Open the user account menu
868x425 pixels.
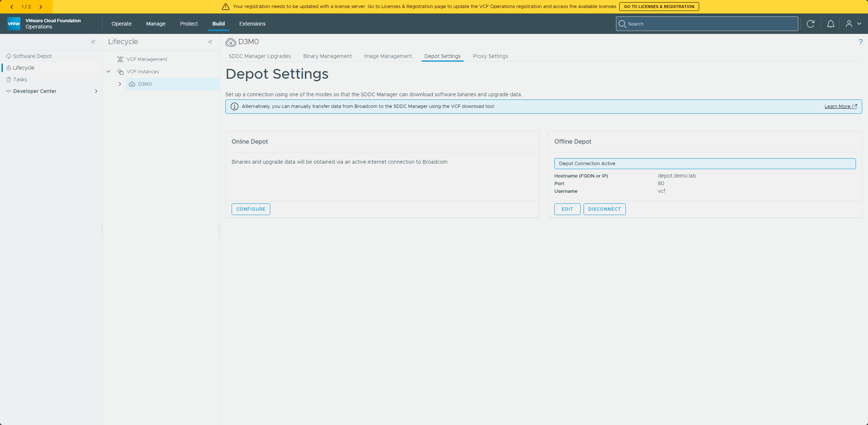853,24
